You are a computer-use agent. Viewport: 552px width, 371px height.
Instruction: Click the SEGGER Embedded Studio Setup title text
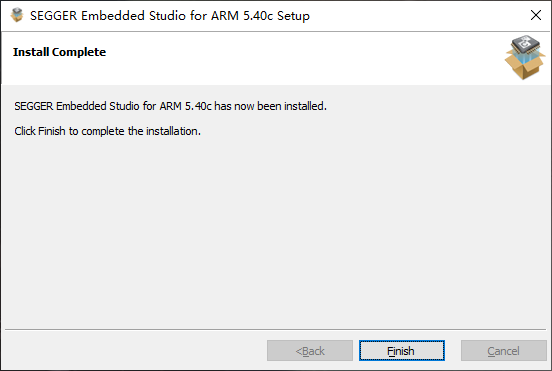click(x=170, y=16)
